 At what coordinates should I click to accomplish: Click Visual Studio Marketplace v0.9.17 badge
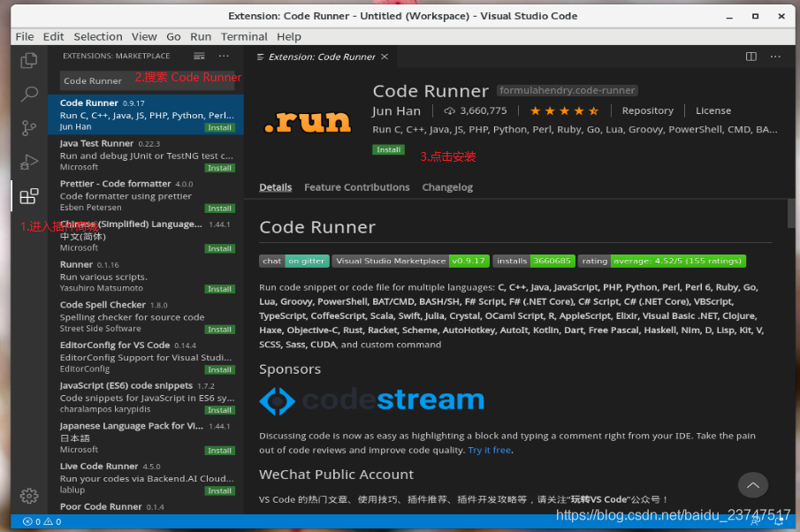click(x=411, y=261)
